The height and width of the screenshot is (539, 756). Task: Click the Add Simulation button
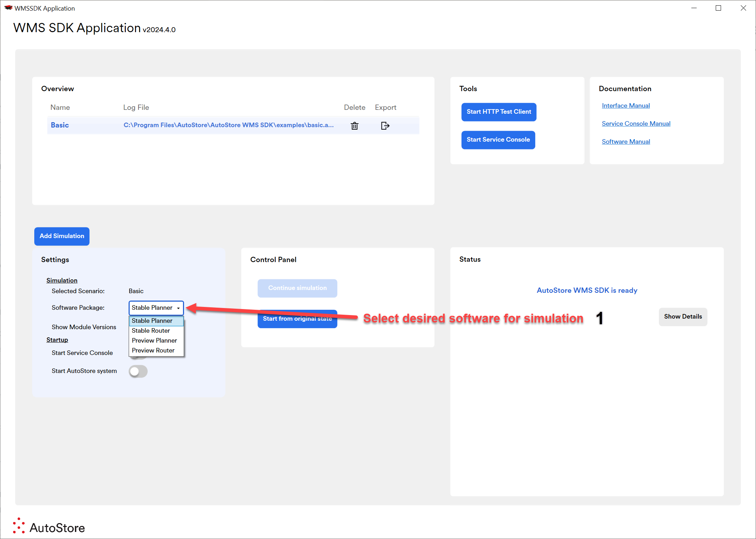click(62, 236)
